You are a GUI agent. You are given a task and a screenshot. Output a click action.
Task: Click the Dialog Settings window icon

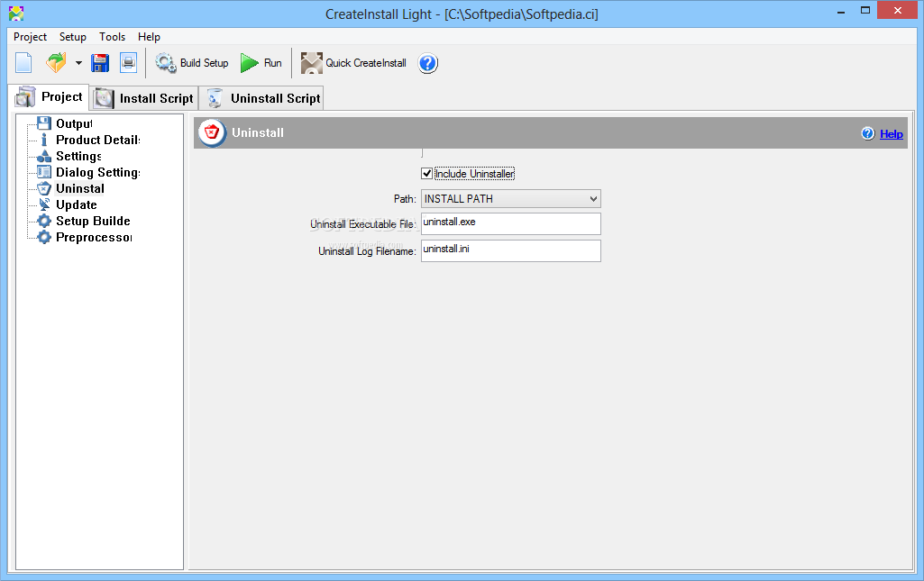coord(44,172)
